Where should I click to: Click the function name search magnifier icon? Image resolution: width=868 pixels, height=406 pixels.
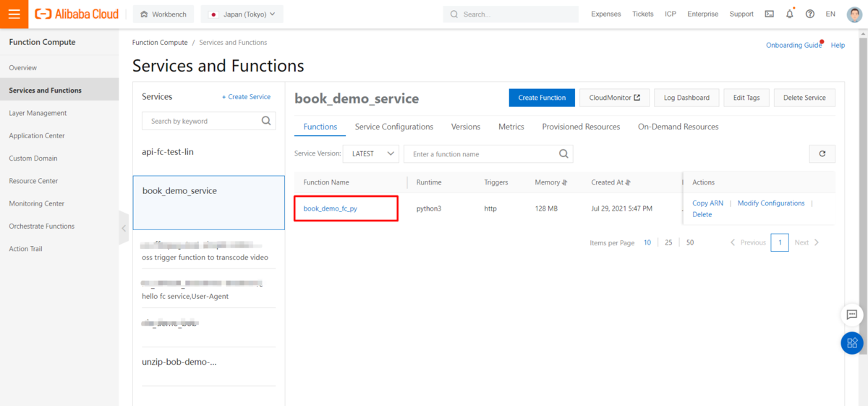point(564,153)
